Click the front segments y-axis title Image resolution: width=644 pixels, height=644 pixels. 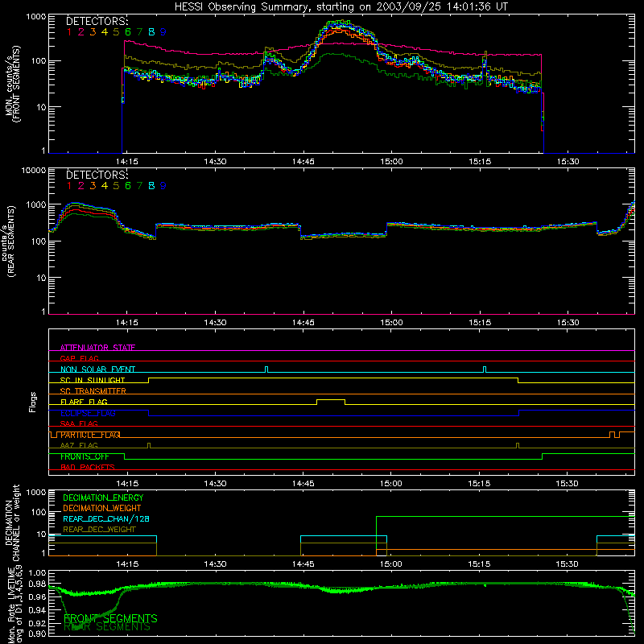[12, 85]
